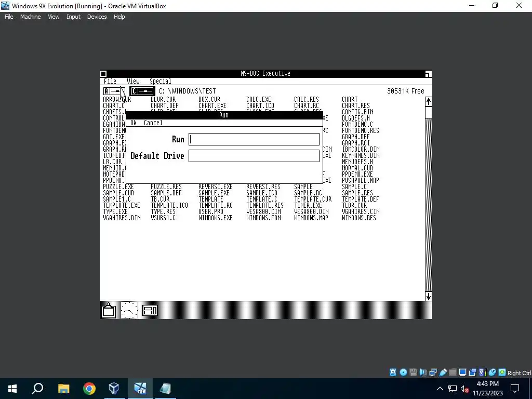This screenshot has height=399, width=532.
Task: Select file USER.PRO
Action: click(x=211, y=212)
